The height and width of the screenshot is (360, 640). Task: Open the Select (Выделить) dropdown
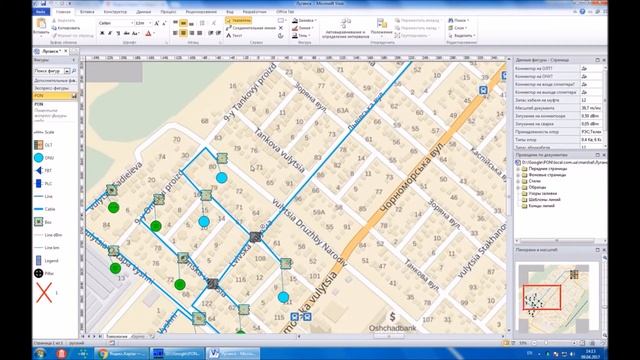tap(462, 36)
